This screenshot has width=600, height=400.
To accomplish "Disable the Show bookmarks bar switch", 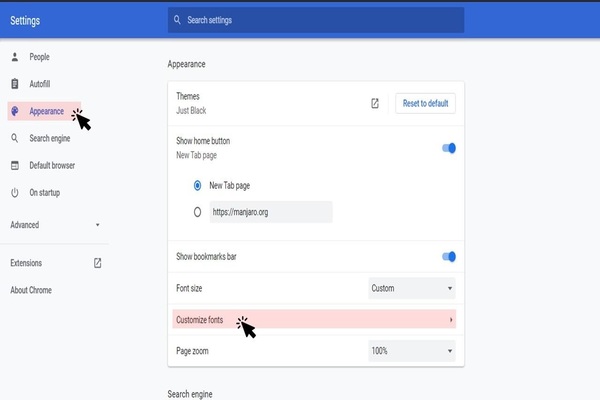I will [x=448, y=257].
